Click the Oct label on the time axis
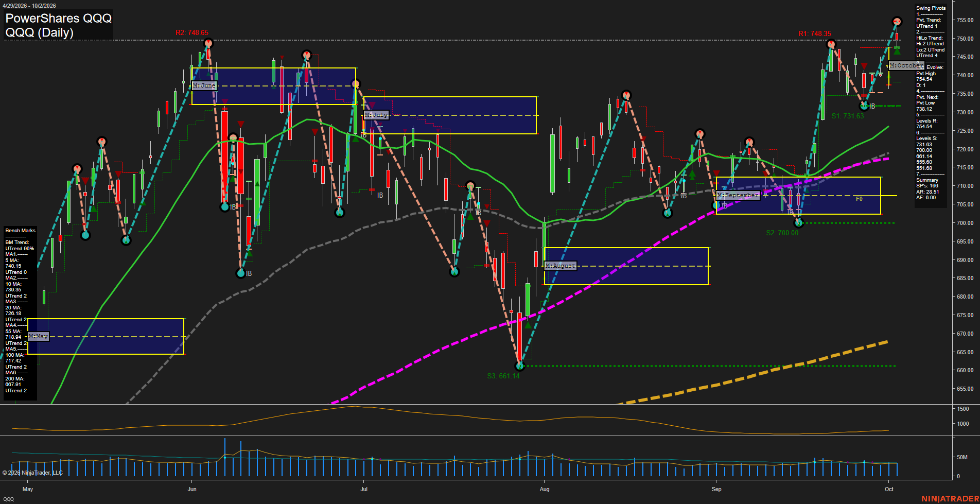Screen dimensions: 980x504 coord(889,489)
